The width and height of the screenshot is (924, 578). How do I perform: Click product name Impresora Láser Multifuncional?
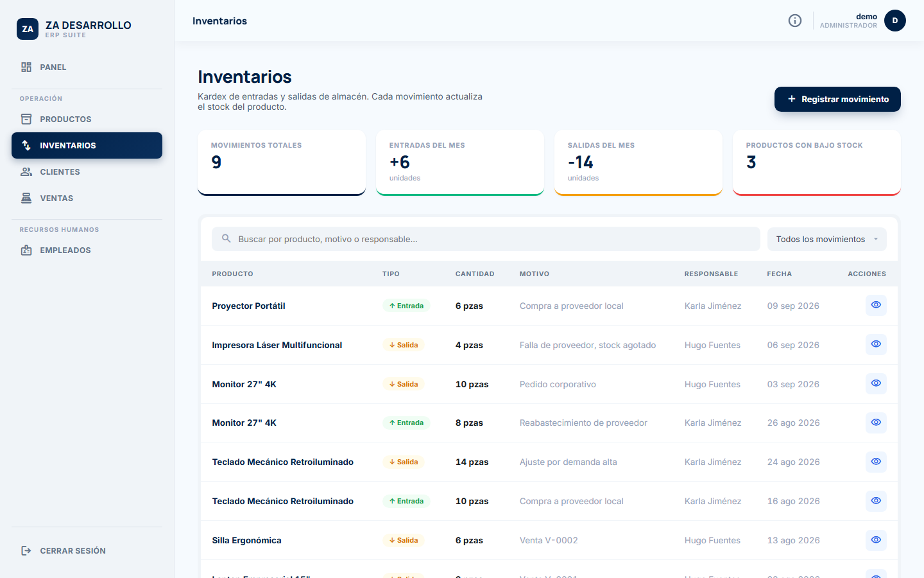point(277,345)
